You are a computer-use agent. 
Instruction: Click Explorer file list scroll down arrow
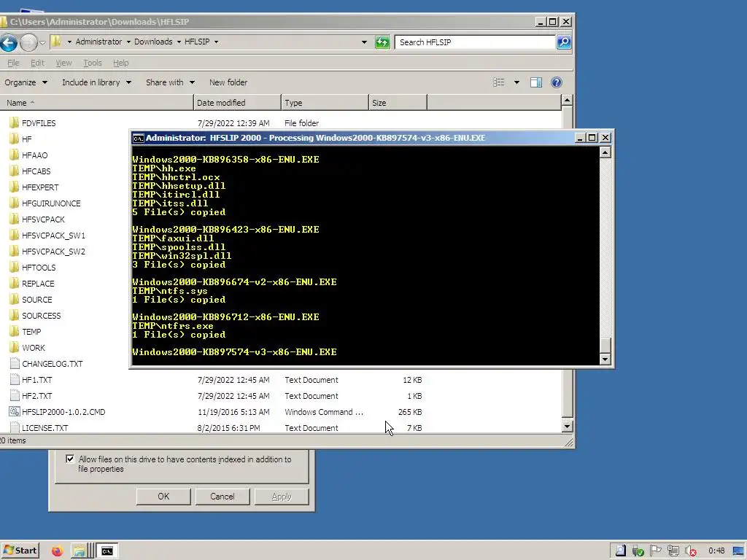coord(567,427)
